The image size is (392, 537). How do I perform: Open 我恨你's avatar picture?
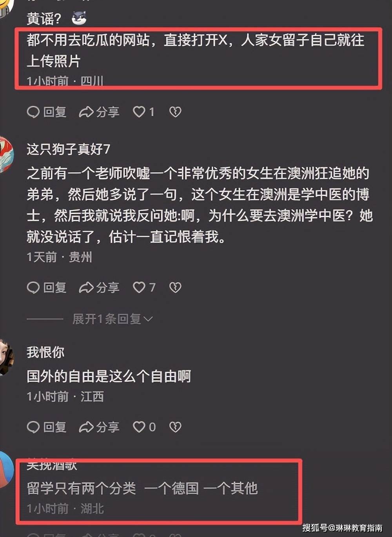click(x=6, y=357)
